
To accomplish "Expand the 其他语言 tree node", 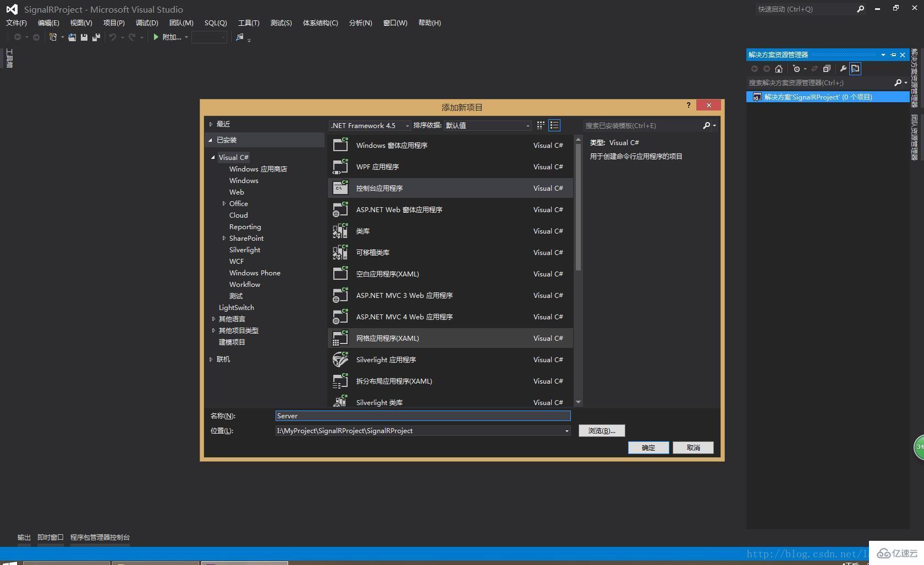I will (x=213, y=319).
